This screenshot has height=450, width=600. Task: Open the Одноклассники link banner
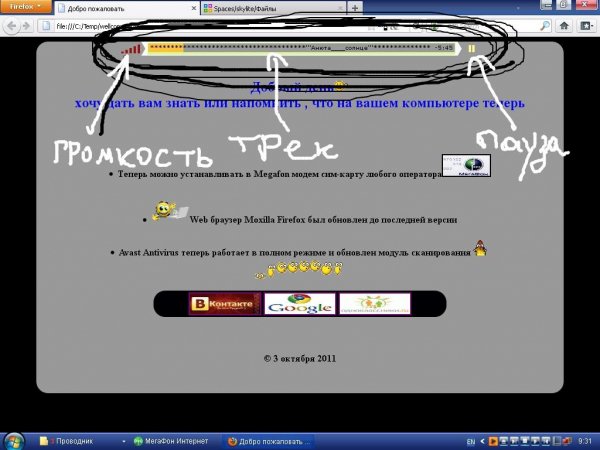tap(375, 304)
